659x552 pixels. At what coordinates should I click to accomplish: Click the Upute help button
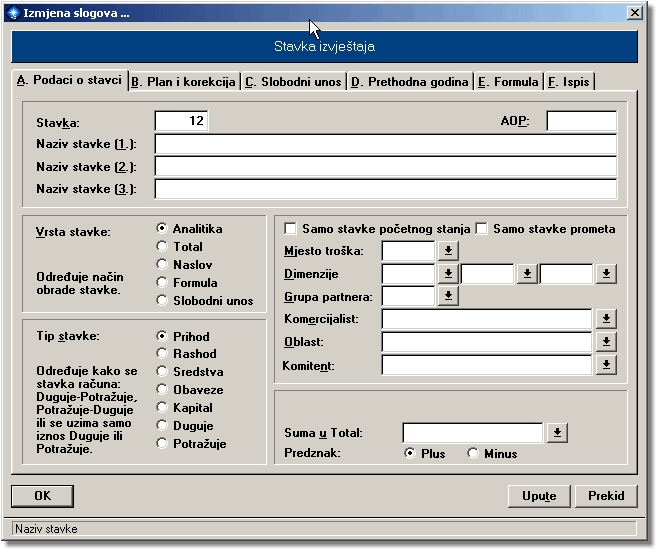[x=539, y=496]
